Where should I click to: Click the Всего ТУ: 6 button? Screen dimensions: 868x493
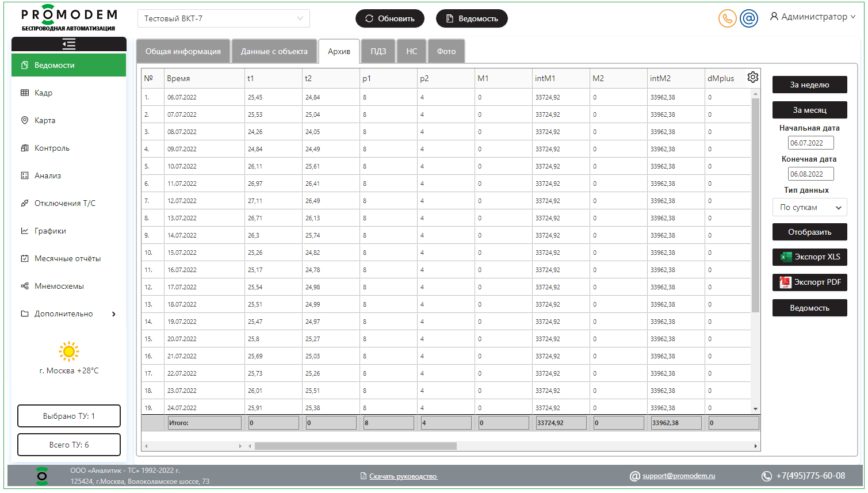(69, 445)
